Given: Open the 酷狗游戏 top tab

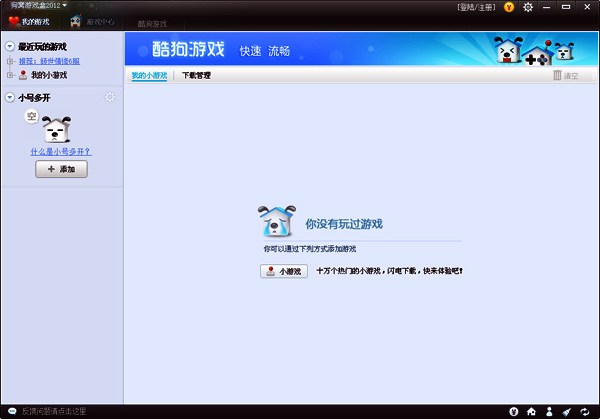Looking at the screenshot, I should tap(152, 24).
